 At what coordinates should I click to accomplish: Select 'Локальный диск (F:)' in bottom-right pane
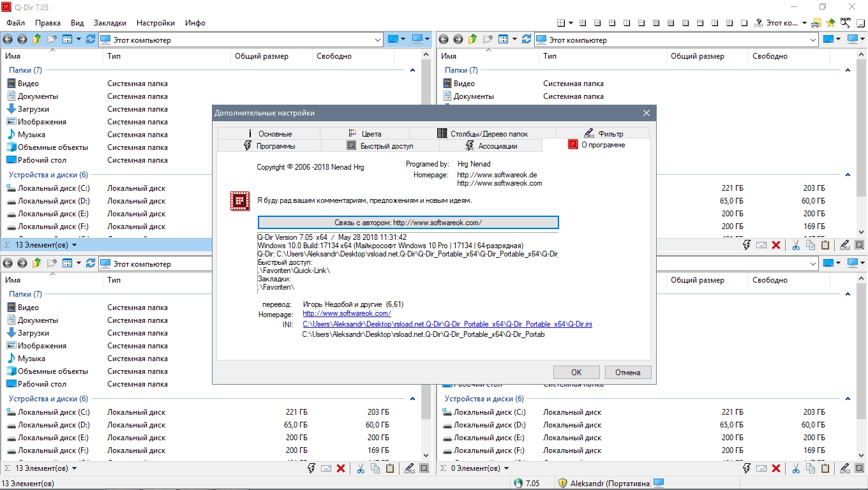coord(490,450)
